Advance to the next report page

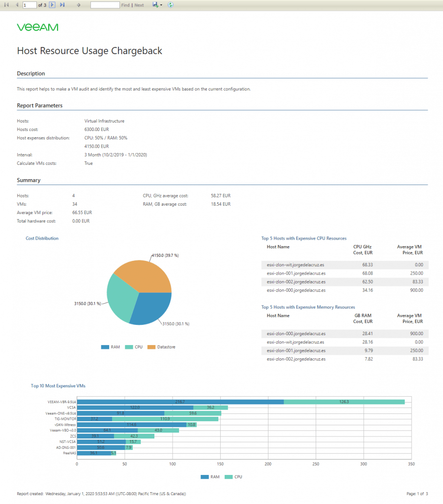pyautogui.click(x=52, y=5)
